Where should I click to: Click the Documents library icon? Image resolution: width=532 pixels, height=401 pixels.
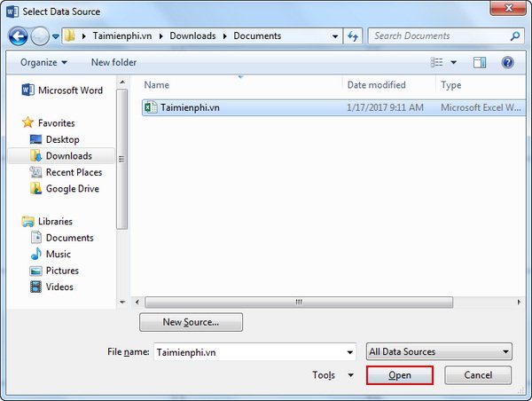pyautogui.click(x=35, y=238)
